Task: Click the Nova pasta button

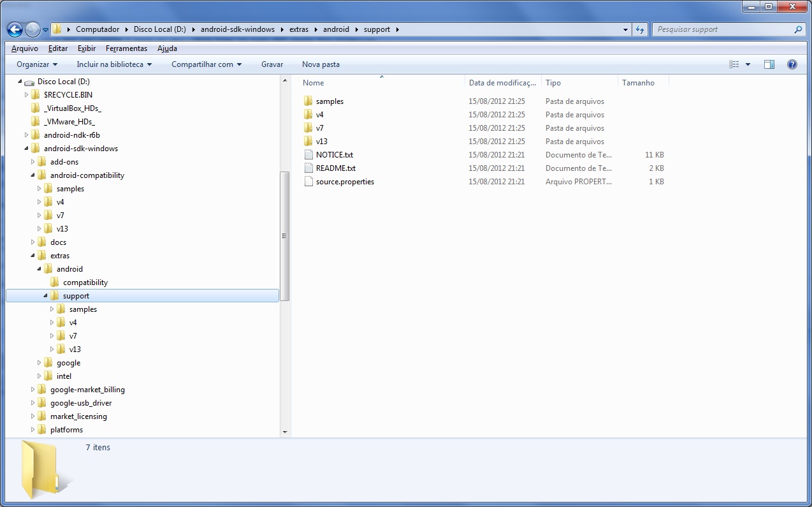Action: pyautogui.click(x=321, y=64)
